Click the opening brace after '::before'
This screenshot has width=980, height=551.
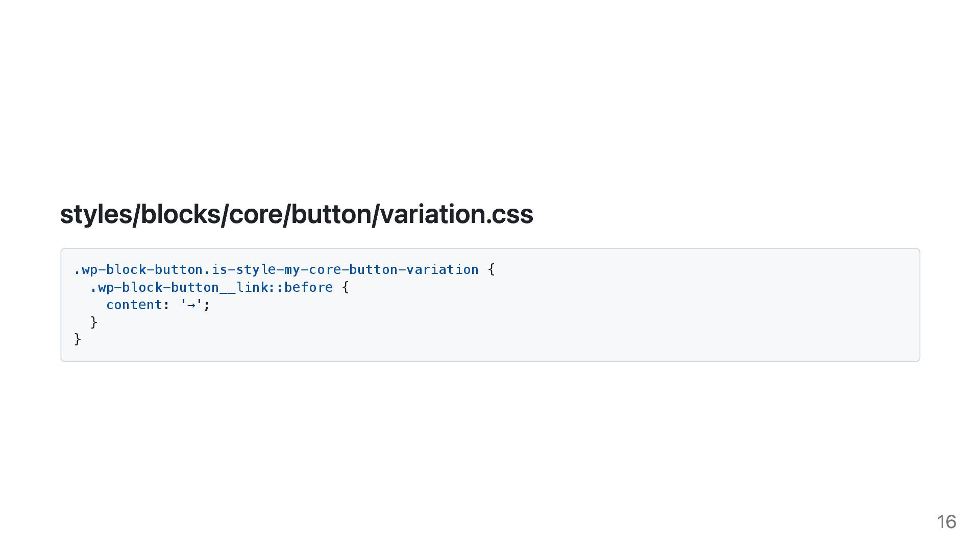click(x=346, y=287)
